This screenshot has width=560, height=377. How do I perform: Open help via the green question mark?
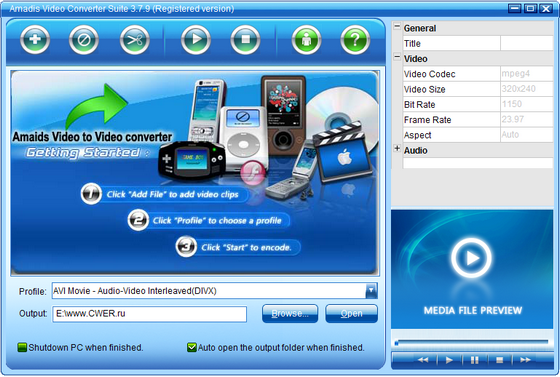(355, 40)
